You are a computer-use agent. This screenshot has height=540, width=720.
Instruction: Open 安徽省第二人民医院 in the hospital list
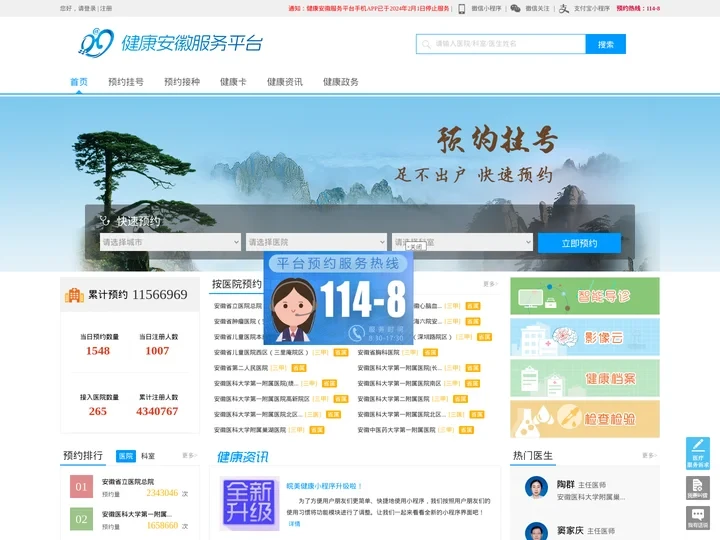pos(241,368)
